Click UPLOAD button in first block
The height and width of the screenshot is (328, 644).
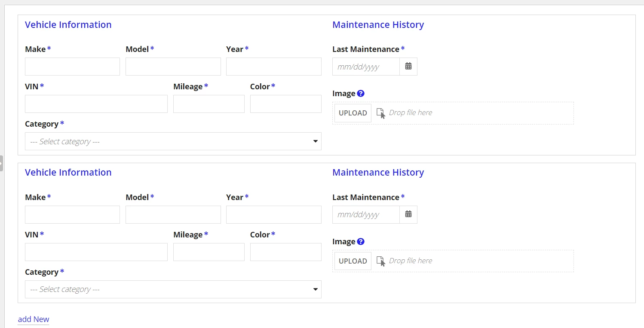pos(353,113)
